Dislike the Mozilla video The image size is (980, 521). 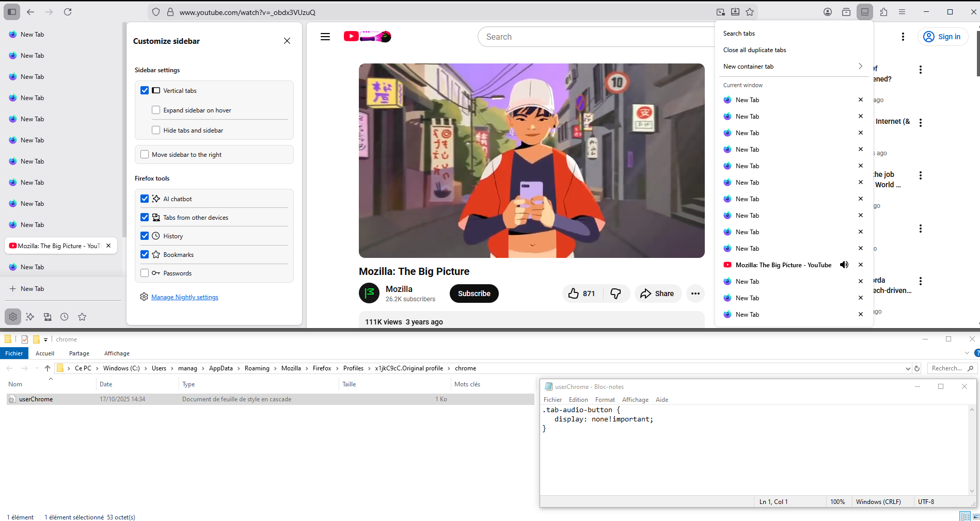(615, 294)
